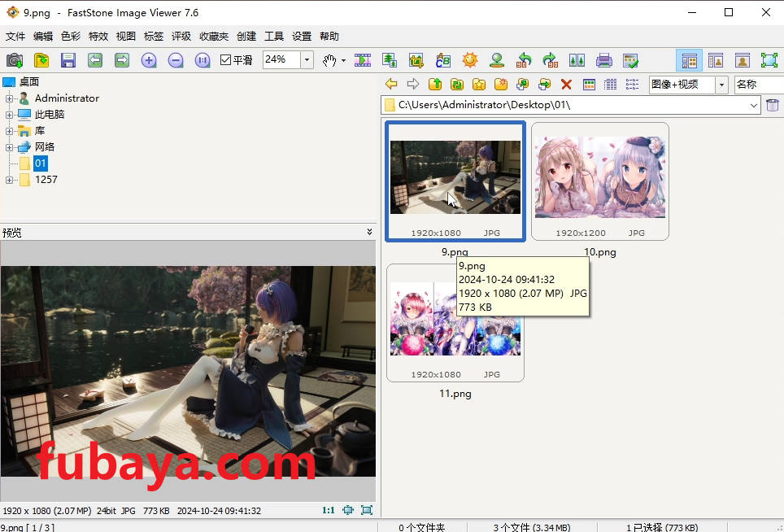Open the hand tool dropdown arrow

coord(343,60)
